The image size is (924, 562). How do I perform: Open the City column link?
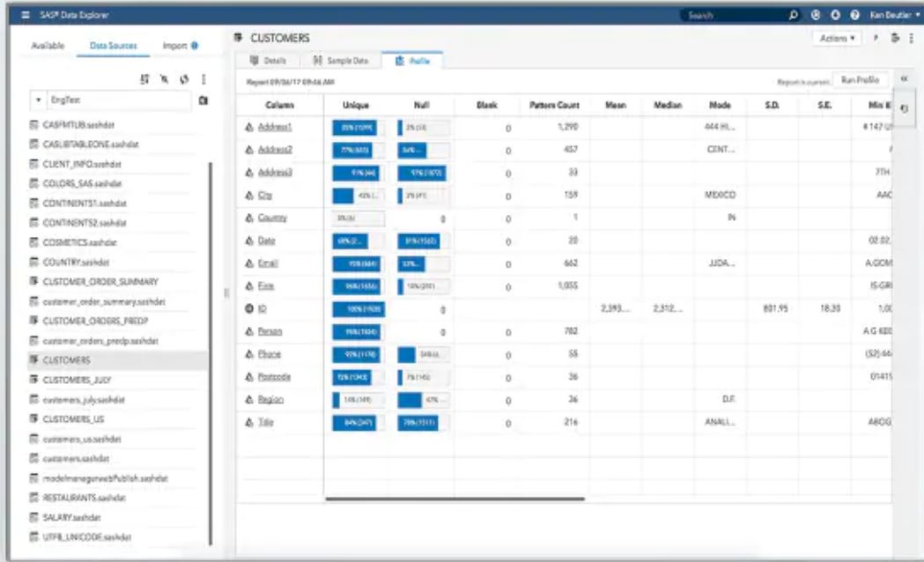click(x=264, y=195)
